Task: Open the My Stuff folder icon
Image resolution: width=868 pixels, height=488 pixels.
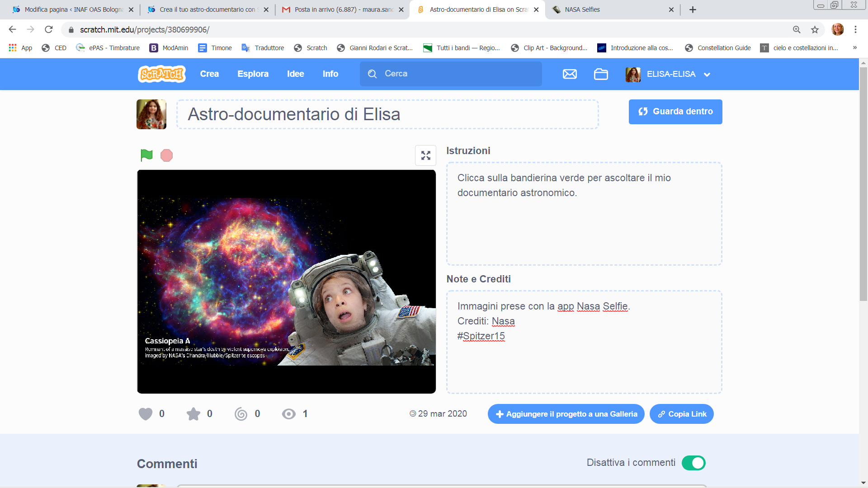Action: (x=601, y=74)
